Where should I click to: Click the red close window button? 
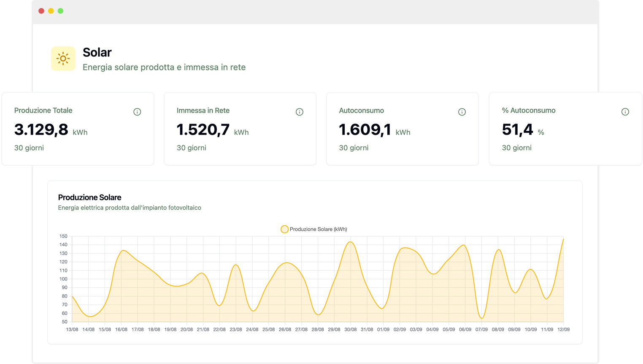coord(41,11)
